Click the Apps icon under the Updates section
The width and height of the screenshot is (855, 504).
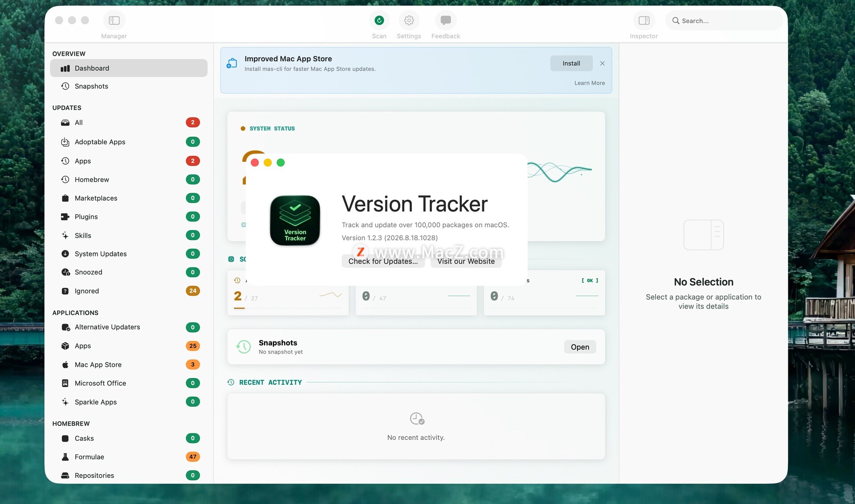pyautogui.click(x=65, y=161)
